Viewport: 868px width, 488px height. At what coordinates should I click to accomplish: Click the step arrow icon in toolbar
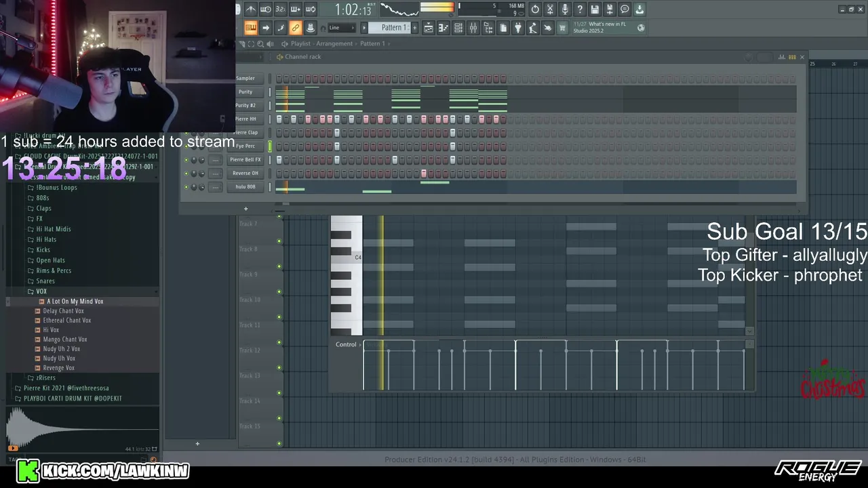click(x=266, y=28)
